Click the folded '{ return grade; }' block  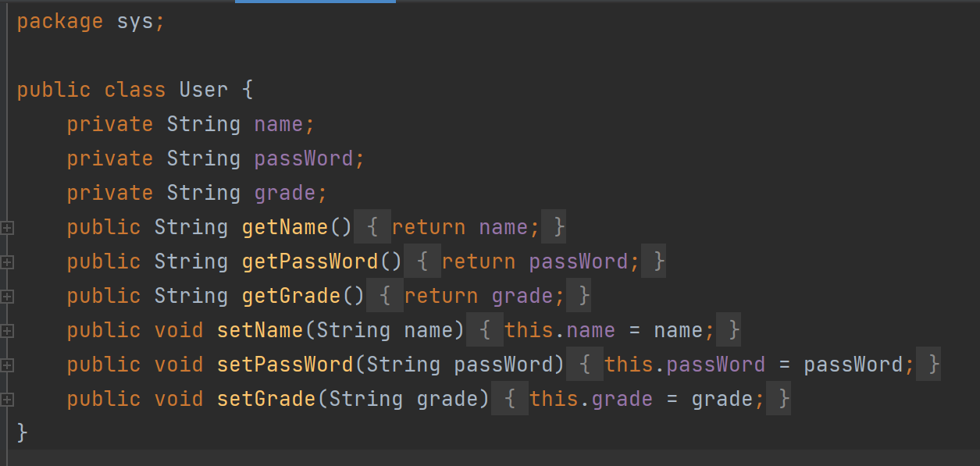click(x=484, y=296)
